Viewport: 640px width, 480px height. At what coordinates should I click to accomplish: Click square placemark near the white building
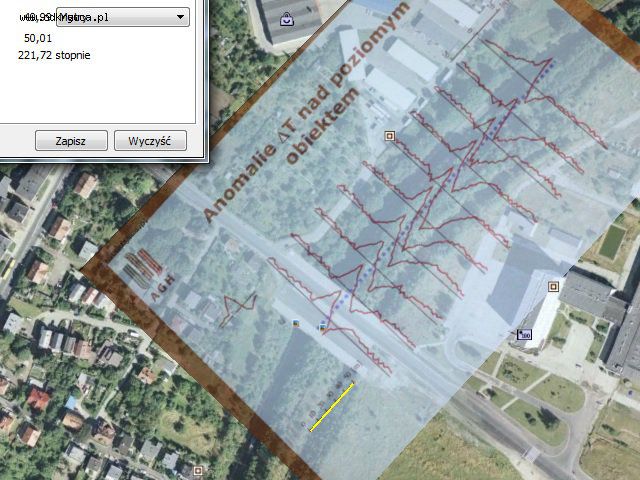pos(553,287)
